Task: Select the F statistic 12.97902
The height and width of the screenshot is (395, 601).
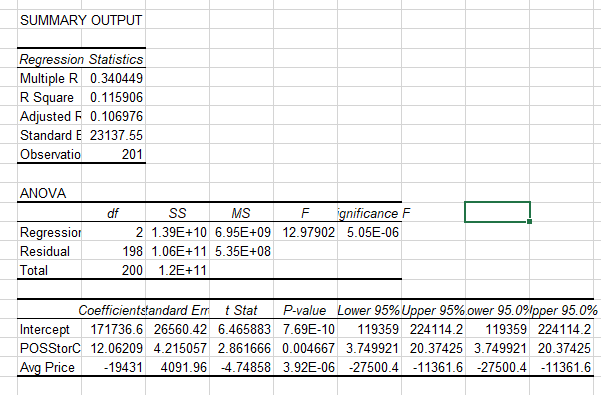Action: click(x=309, y=232)
